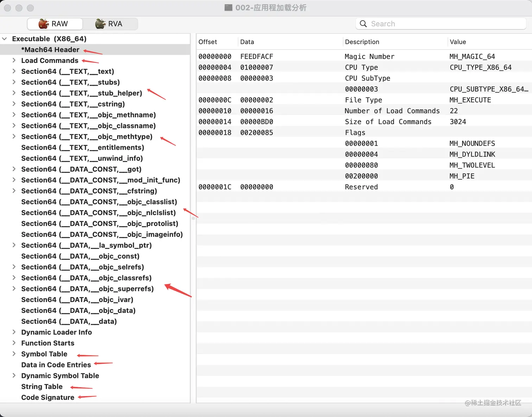
Task: Select Section64 (__DATA,__objc_data) row
Action: 95,311
